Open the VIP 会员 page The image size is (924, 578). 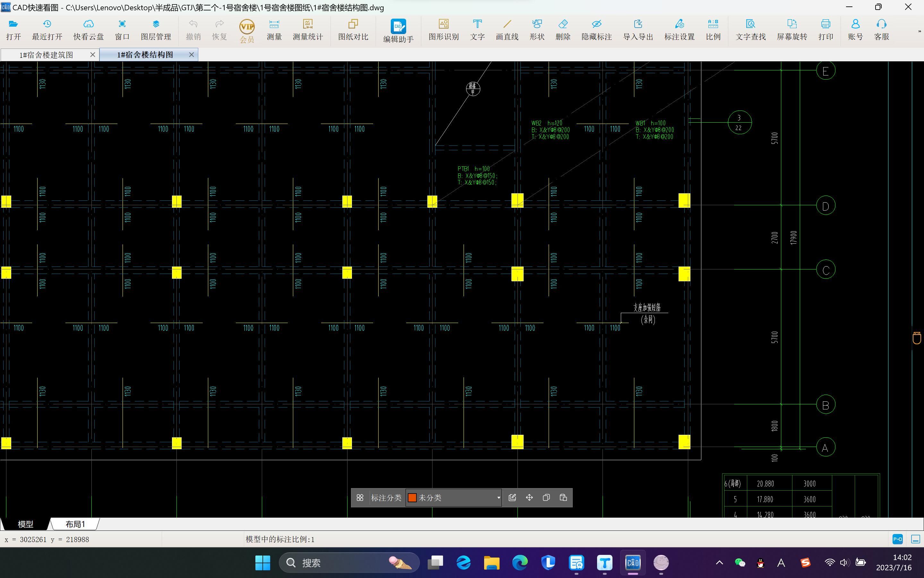pyautogui.click(x=247, y=31)
